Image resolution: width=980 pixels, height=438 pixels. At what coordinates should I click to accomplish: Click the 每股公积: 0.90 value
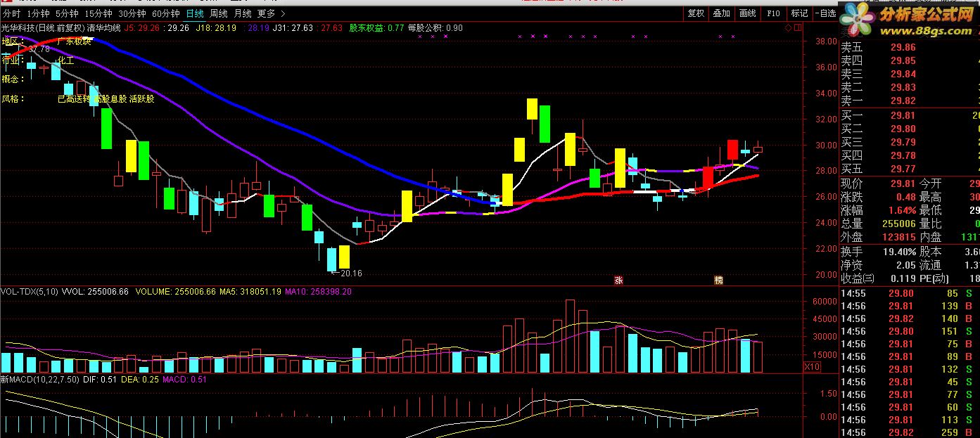tap(435, 28)
